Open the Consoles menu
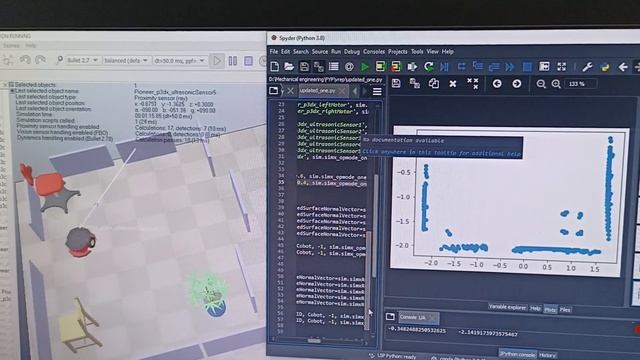The image size is (640, 360). click(x=374, y=52)
